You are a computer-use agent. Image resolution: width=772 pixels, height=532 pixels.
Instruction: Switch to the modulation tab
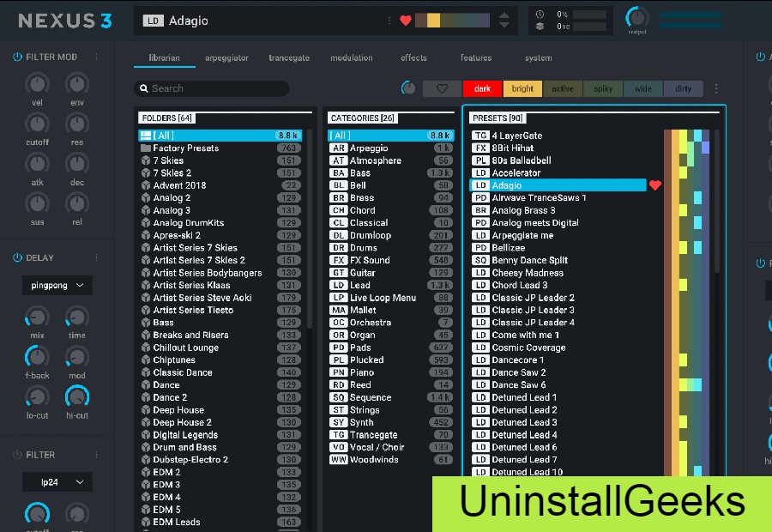(352, 57)
